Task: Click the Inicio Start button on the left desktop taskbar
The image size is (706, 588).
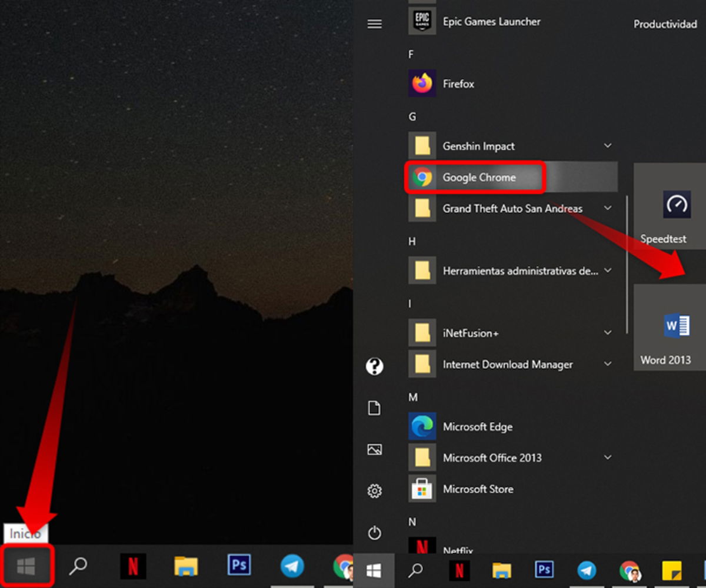Action: pos(26,566)
